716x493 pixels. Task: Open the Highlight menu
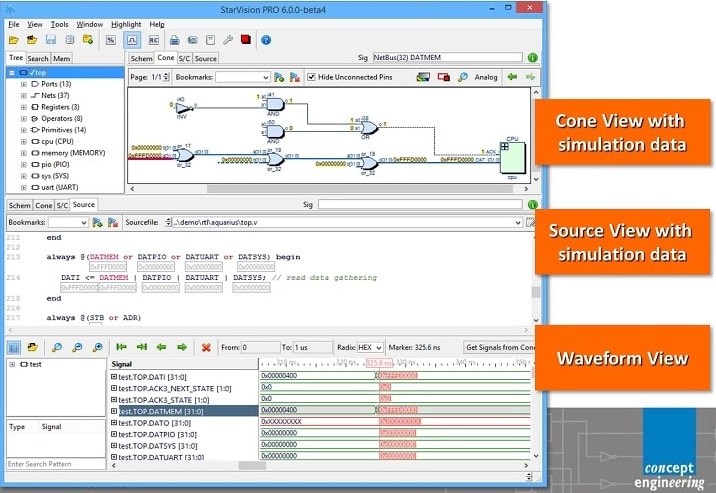click(x=126, y=24)
